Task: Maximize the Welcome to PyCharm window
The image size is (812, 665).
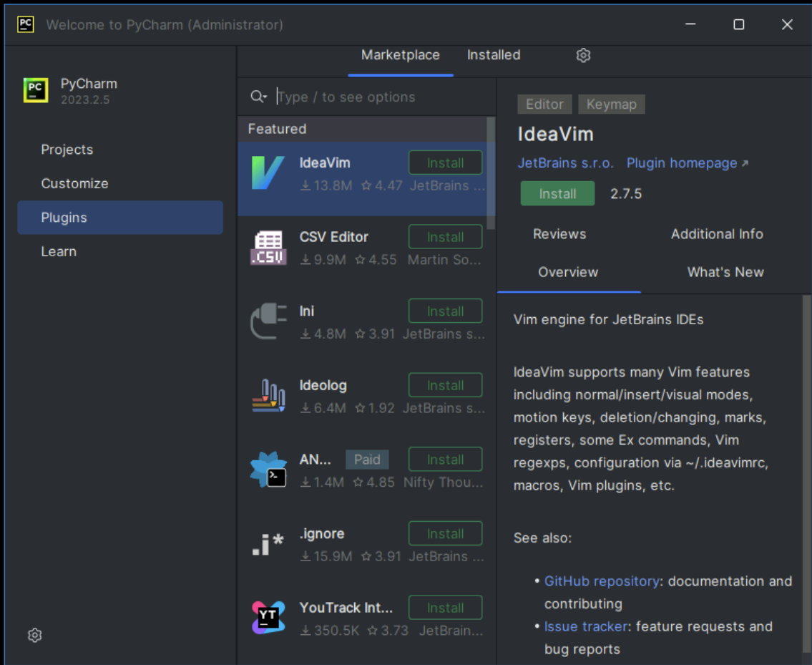Action: point(739,24)
